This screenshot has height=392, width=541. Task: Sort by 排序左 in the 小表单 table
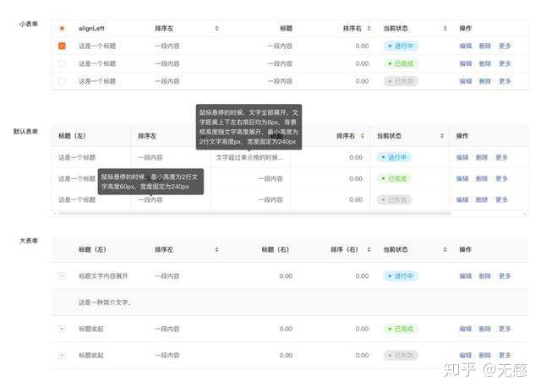point(216,28)
